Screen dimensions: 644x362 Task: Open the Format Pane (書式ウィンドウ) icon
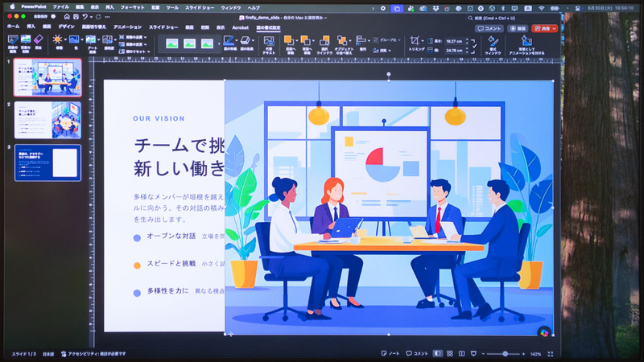coord(493,41)
